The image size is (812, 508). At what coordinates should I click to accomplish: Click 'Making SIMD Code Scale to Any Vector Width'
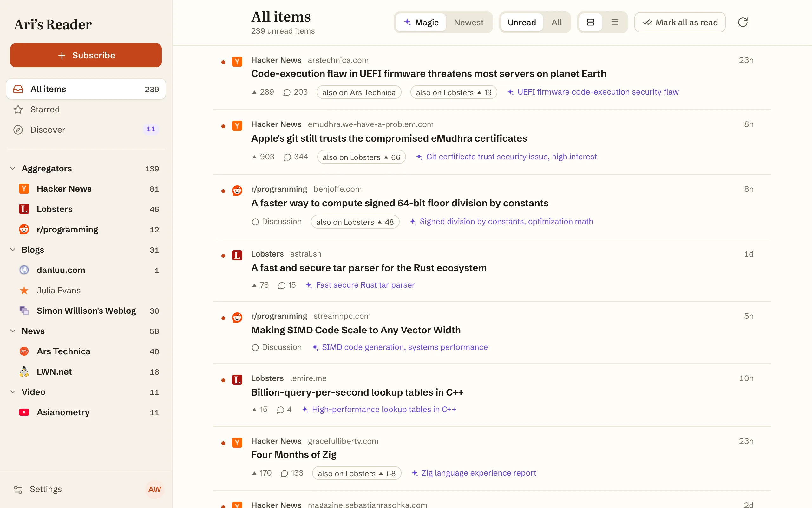coord(356,330)
